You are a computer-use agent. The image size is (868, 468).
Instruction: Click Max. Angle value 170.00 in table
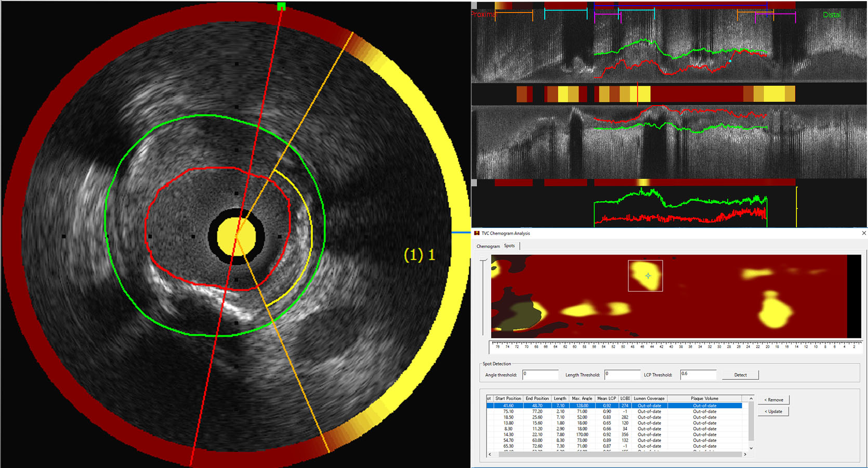pyautogui.click(x=582, y=434)
